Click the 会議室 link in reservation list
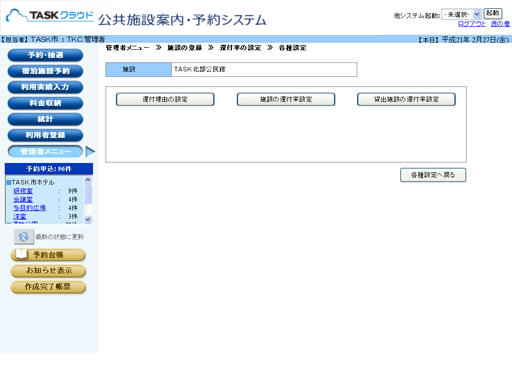The image size is (512, 384). pyautogui.click(x=23, y=199)
